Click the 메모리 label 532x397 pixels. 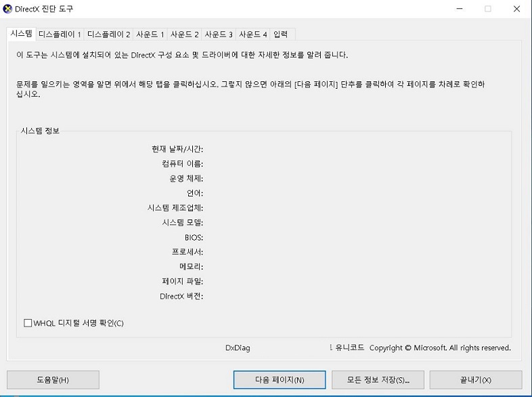192,267
